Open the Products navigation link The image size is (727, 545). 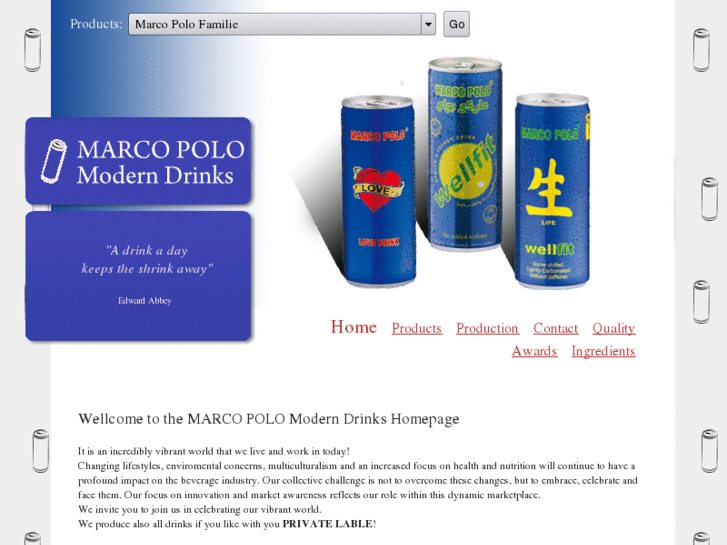click(416, 328)
